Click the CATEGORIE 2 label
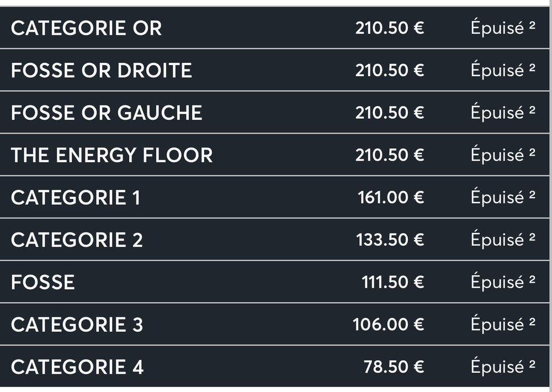 [x=77, y=240]
